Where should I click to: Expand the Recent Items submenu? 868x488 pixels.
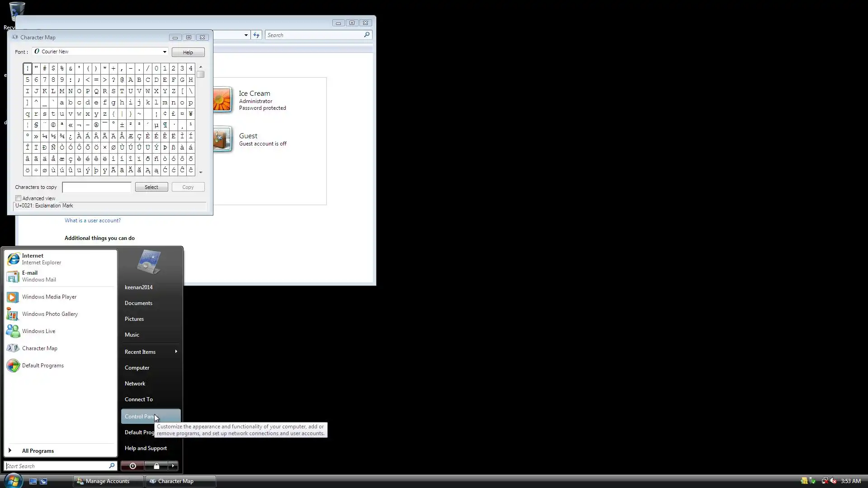(x=150, y=352)
